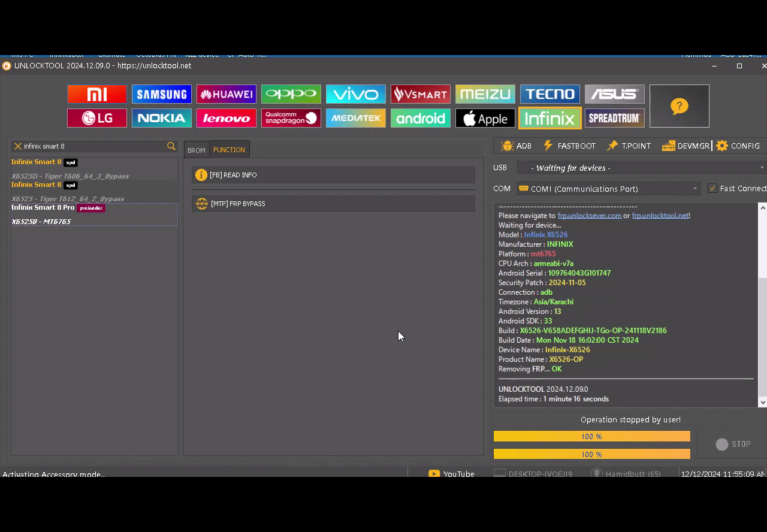Click the log scroll down arrow
Image resolution: width=767 pixels, height=532 pixels.
[x=762, y=402]
